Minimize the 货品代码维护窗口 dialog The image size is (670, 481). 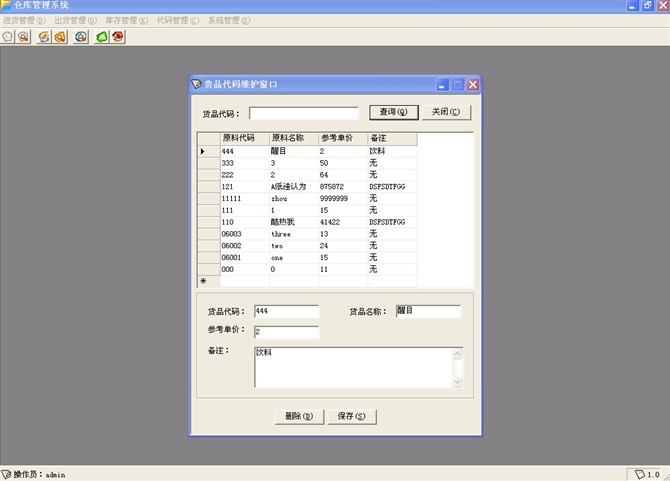(x=442, y=85)
